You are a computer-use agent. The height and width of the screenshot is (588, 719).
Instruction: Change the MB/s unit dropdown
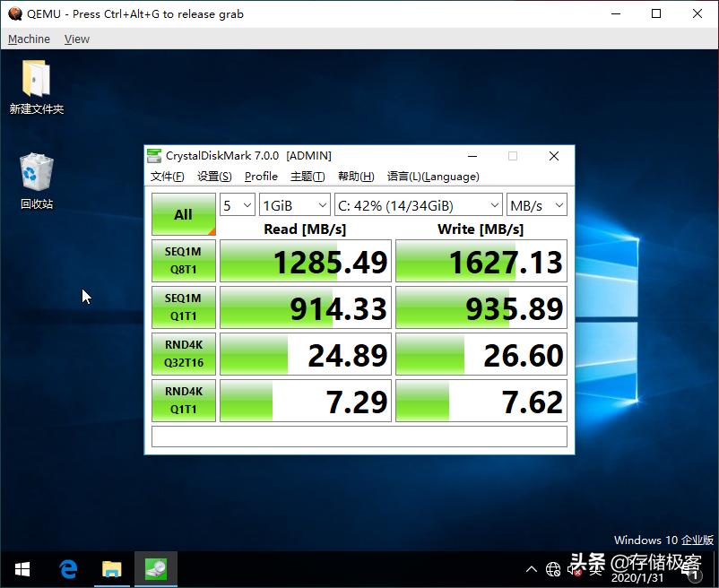pos(537,205)
